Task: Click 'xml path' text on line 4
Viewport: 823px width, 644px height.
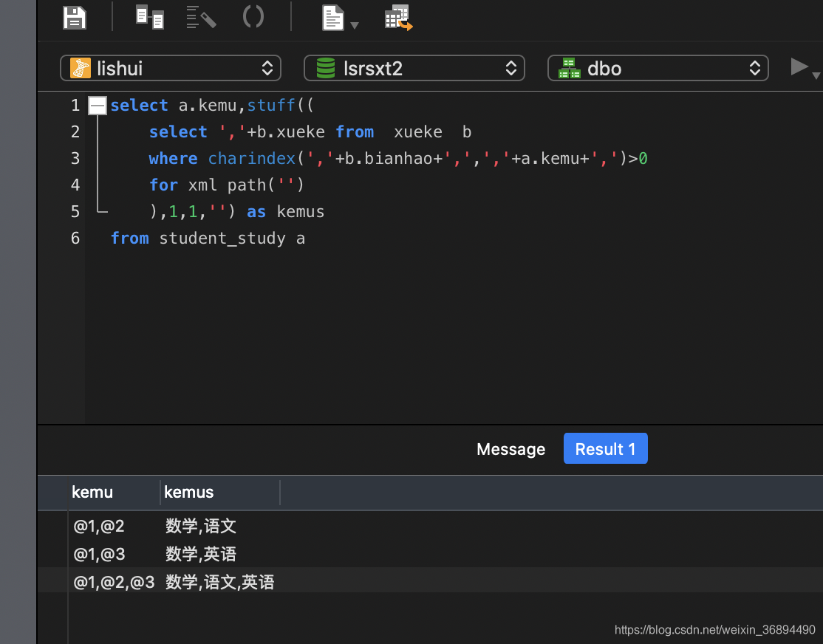Action: (x=228, y=185)
